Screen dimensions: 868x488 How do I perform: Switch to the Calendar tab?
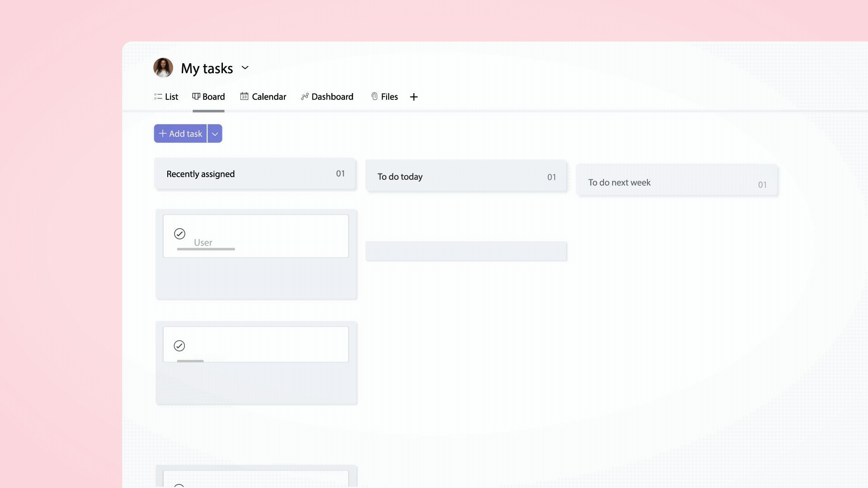pos(269,97)
